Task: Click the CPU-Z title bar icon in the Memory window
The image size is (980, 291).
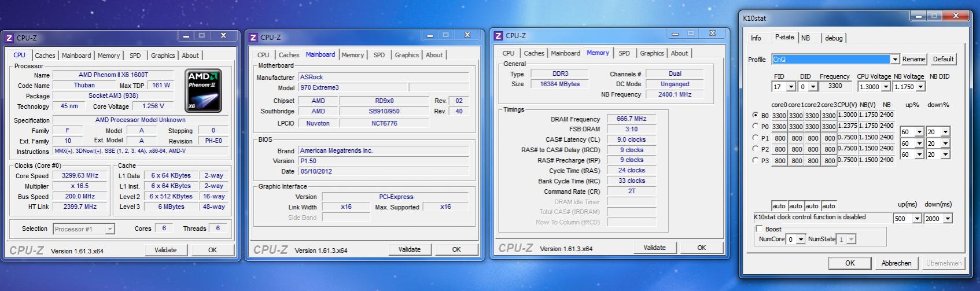Action: (498, 36)
